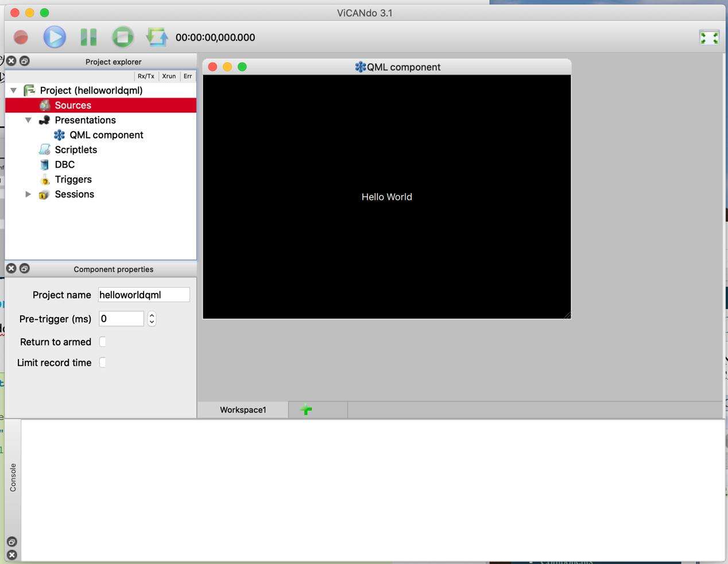Click the reload arrows toolbar icon

pos(157,37)
